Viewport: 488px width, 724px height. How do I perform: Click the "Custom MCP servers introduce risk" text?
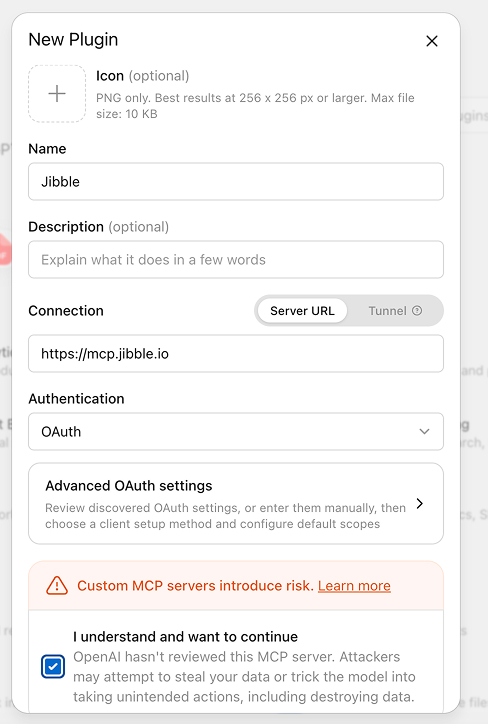[195, 585]
